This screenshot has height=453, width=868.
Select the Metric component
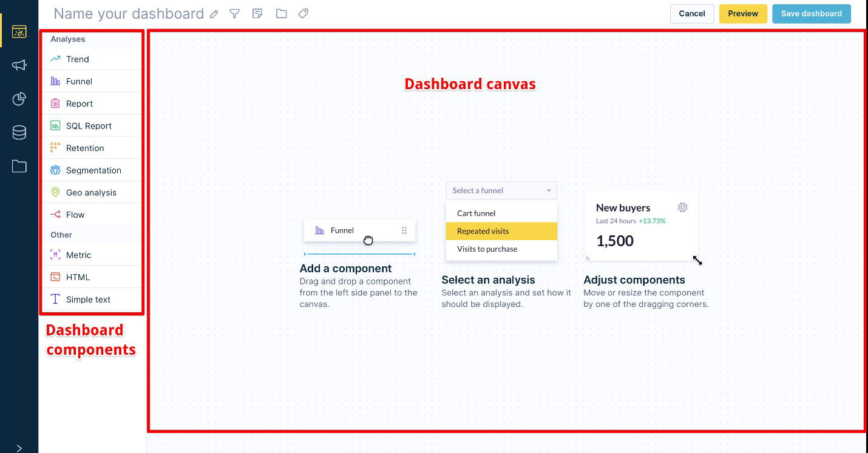point(78,255)
